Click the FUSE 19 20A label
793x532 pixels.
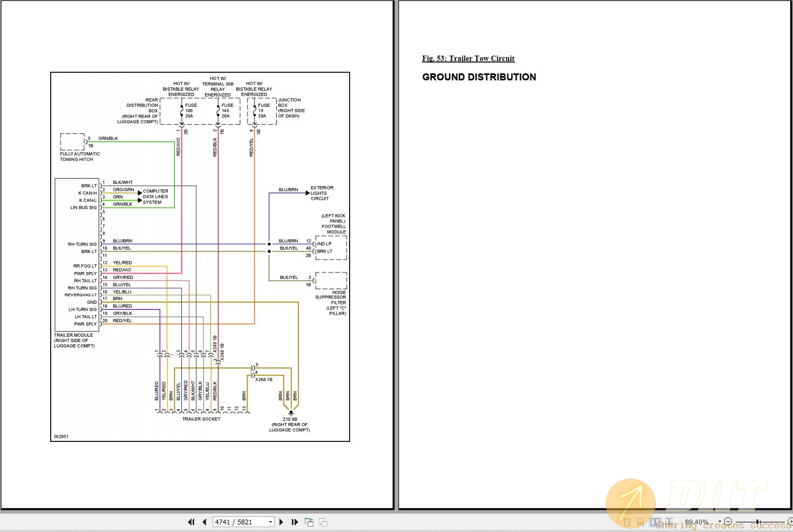click(x=263, y=111)
